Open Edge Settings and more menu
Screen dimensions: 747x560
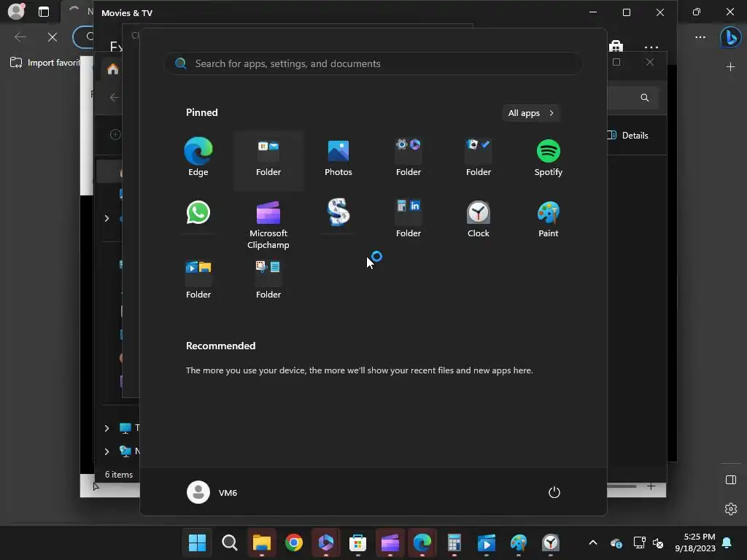pyautogui.click(x=700, y=37)
